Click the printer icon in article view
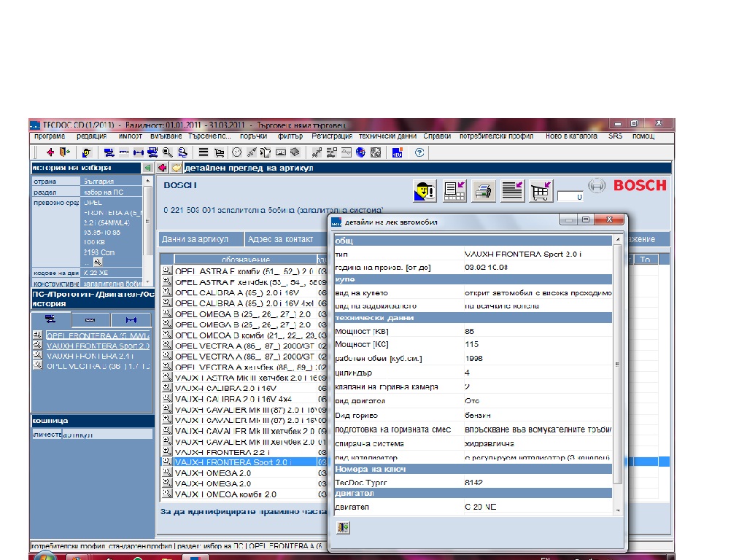 click(483, 191)
